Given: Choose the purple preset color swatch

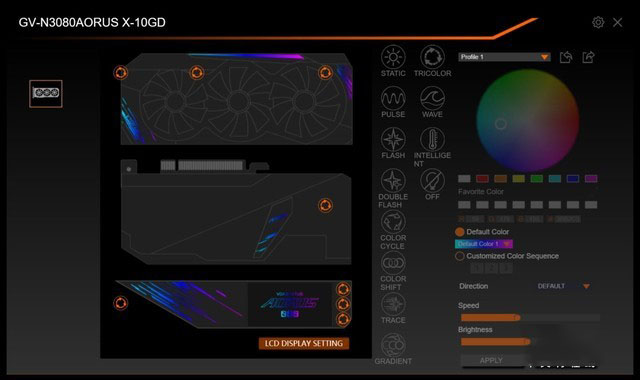Looking at the screenshot, I should pos(591,178).
